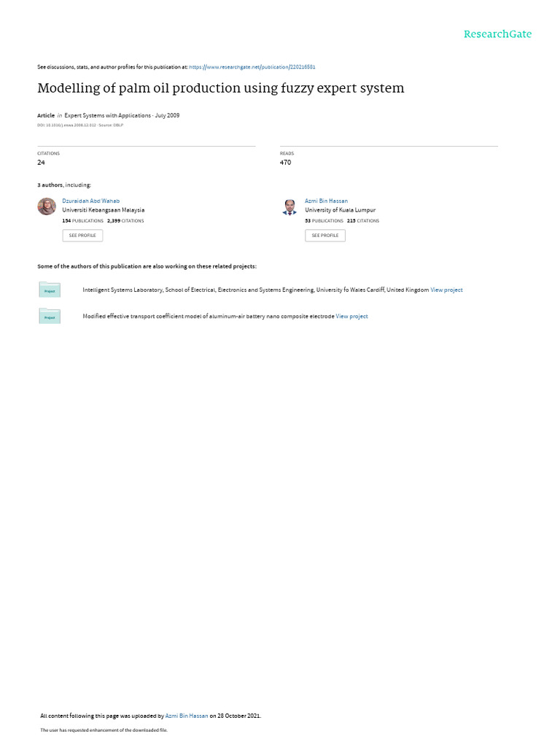Image resolution: width=560 pixels, height=747 pixels.
Task: Click See Profile under Dzuraidah Abd Wahab
Action: point(82,236)
